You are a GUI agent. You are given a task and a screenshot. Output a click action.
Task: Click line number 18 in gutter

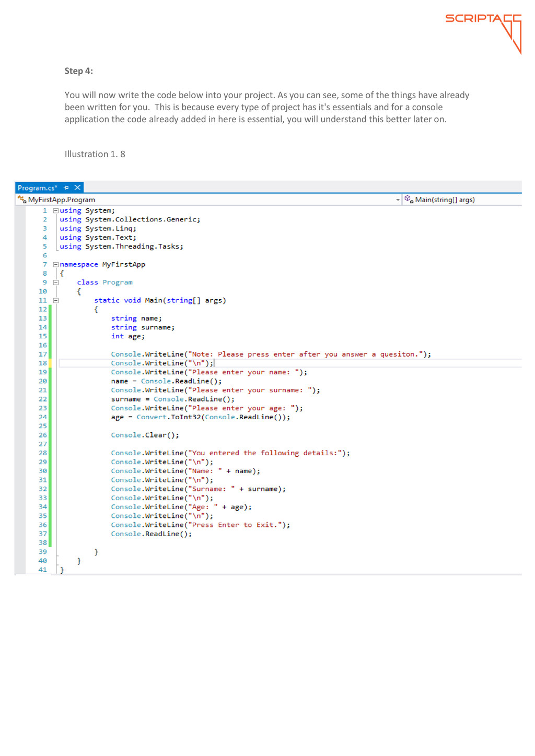click(x=43, y=363)
